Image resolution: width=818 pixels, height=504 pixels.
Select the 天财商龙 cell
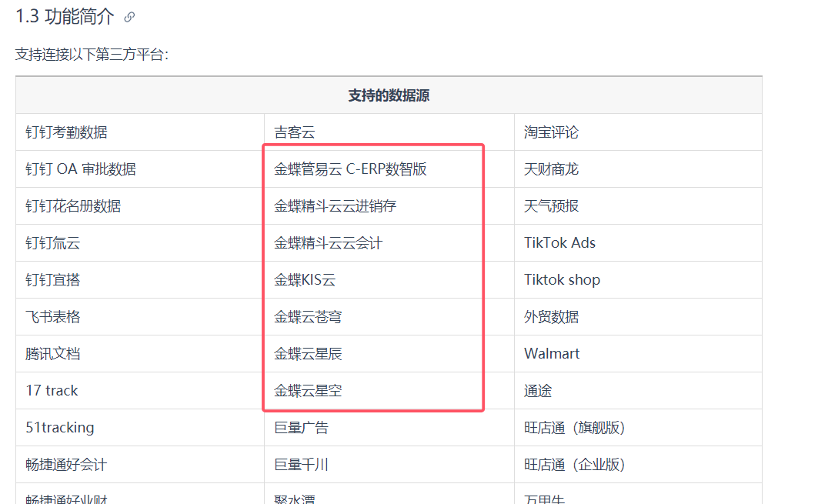click(638, 169)
